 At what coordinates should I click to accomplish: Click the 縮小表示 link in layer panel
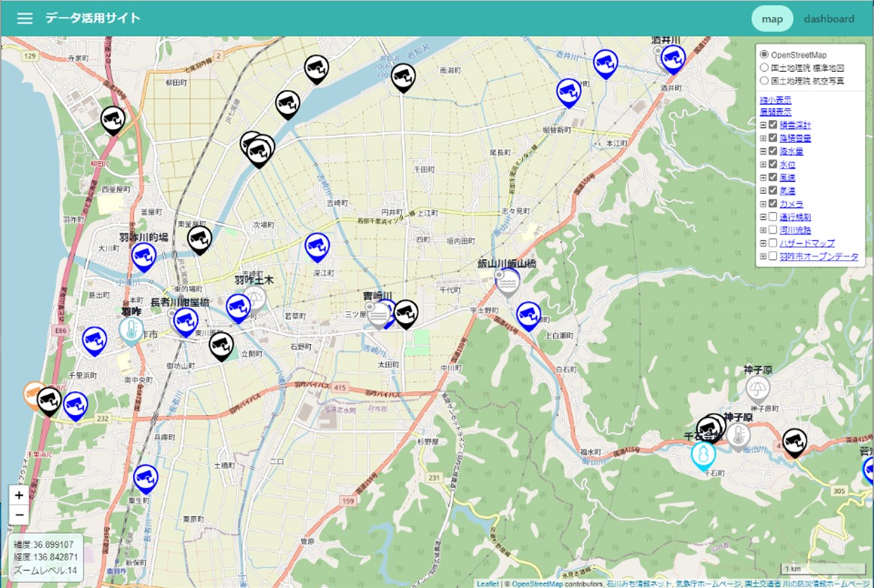point(775,100)
